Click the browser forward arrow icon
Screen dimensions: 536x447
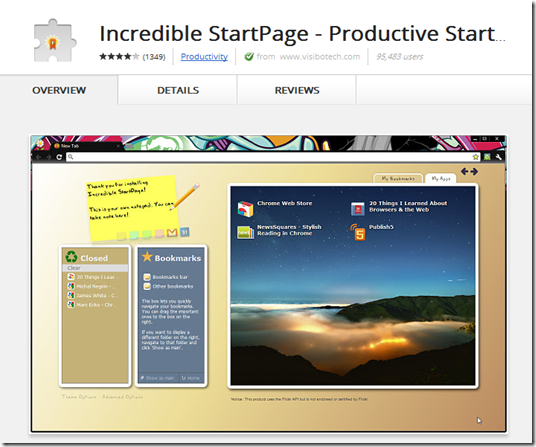coord(49,157)
